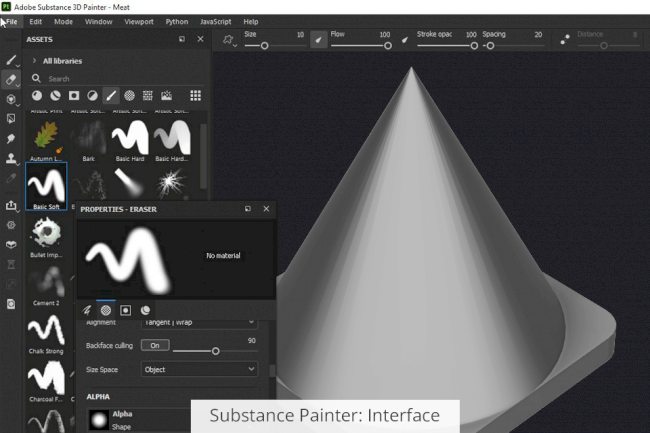
Task: Filter assets by Textures icon
Action: coord(148,96)
